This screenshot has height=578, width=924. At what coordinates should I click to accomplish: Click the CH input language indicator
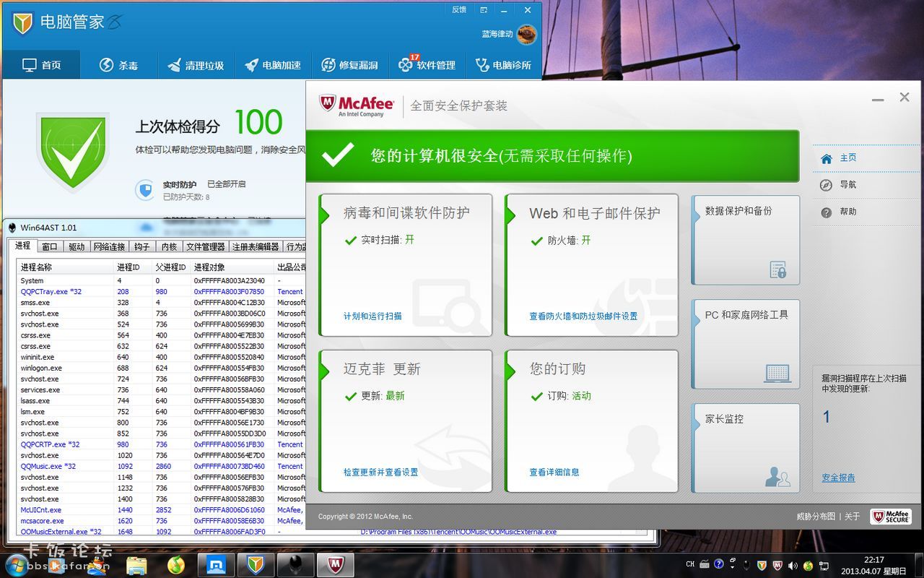690,564
